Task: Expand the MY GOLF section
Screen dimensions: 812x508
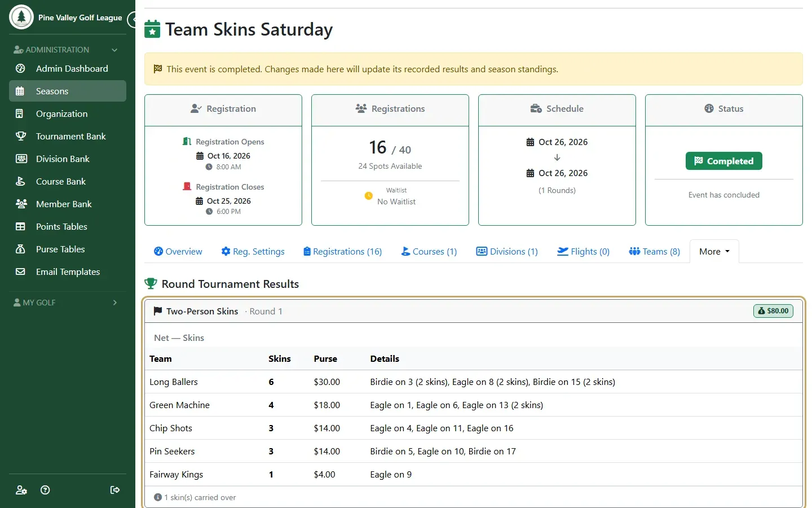Action: [68, 303]
